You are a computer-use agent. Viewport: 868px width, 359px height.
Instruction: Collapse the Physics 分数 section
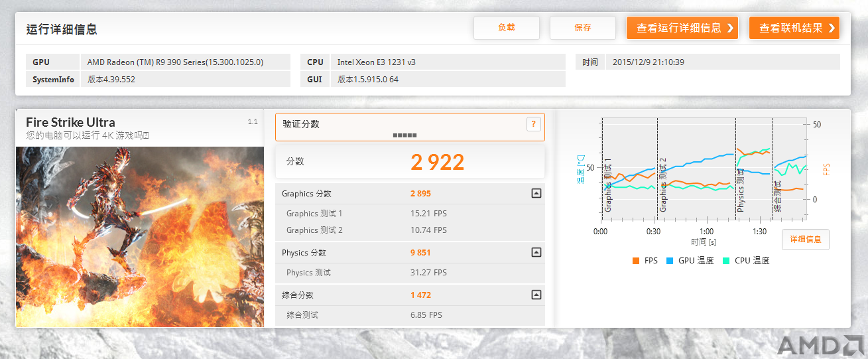click(536, 253)
